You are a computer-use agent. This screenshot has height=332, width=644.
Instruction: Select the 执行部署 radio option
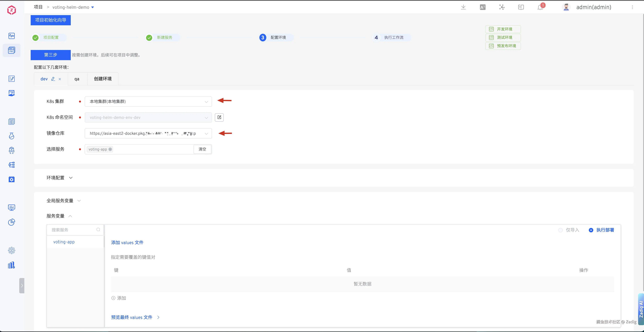(591, 230)
